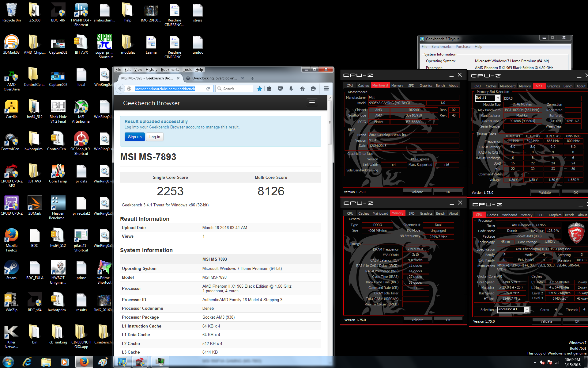The height and width of the screenshot is (368, 588).
Task: Open Firefox History menu
Action: coord(151,70)
